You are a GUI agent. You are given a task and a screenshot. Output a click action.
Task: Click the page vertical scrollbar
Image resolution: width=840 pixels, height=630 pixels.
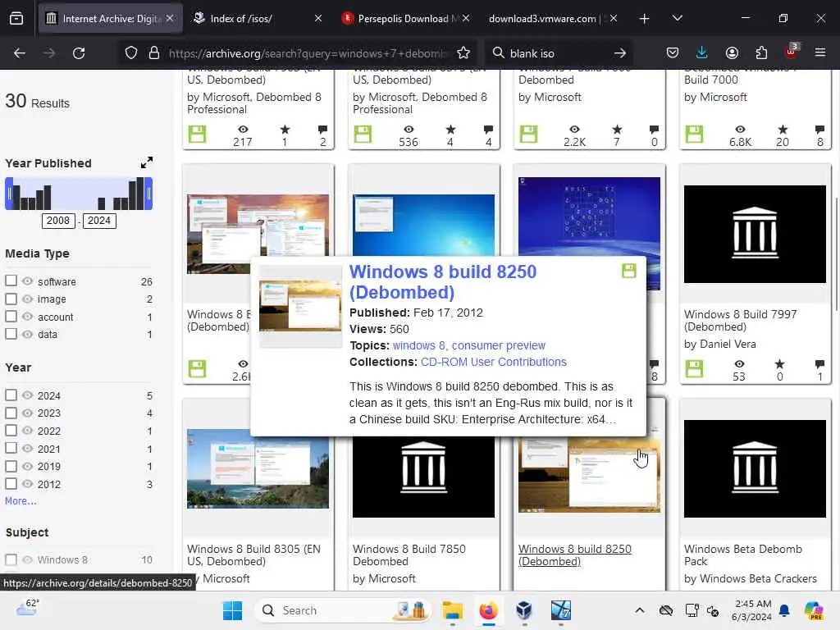coord(837,254)
